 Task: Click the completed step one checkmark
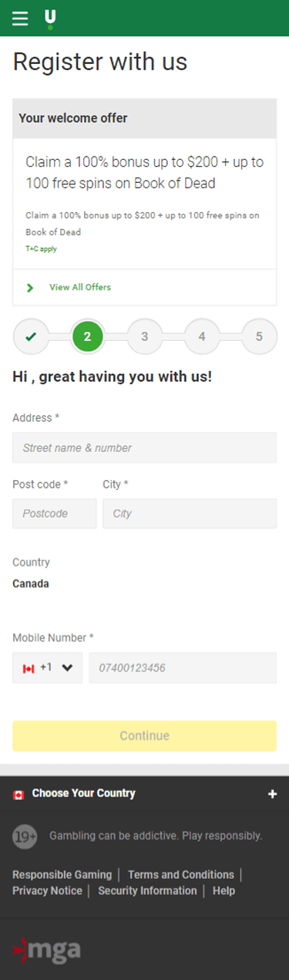coord(31,336)
